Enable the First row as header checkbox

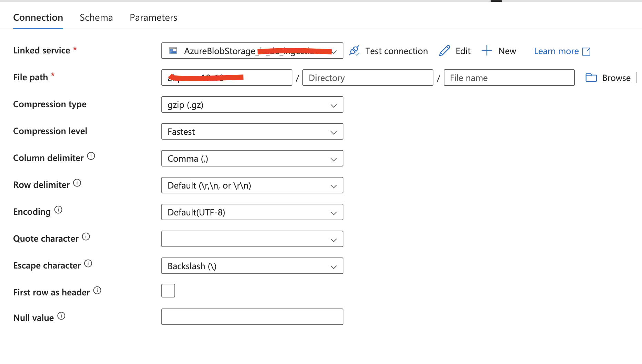[x=168, y=291]
